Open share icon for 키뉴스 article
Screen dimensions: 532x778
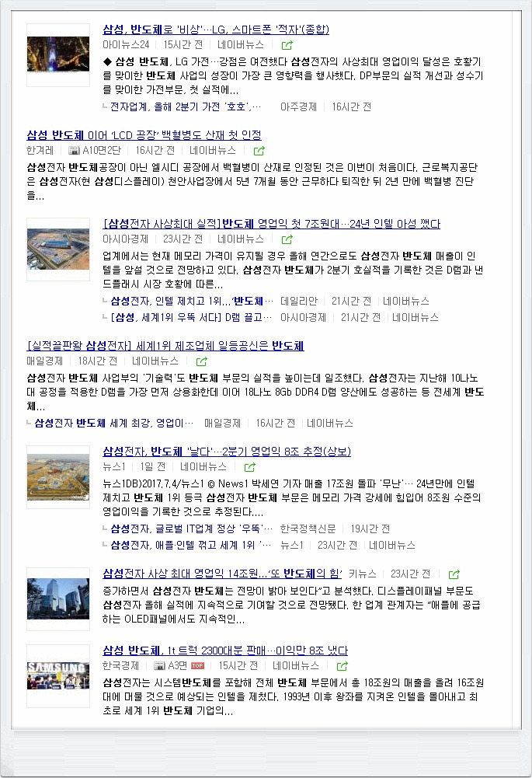454,574
